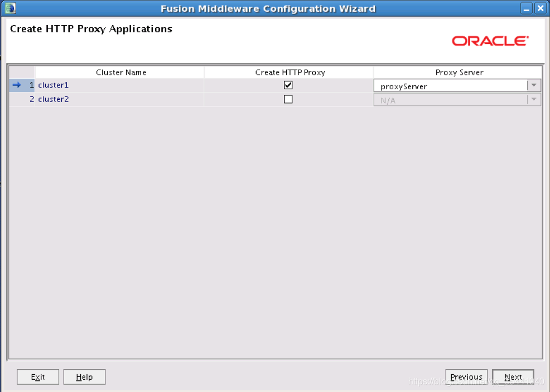550x392 pixels.
Task: Select row number 1 header
Action: 22,85
